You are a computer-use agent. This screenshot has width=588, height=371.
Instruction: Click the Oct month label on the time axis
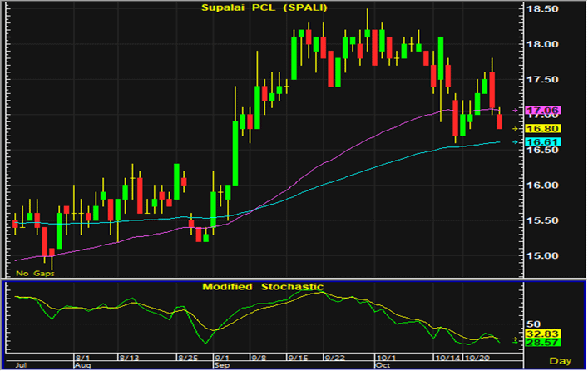(382, 364)
